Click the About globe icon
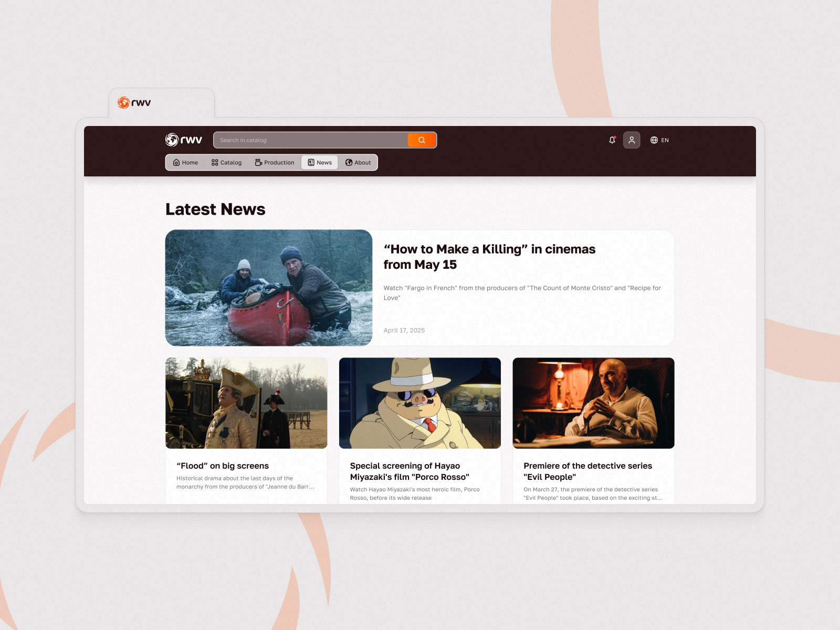This screenshot has height=630, width=840. [x=349, y=163]
